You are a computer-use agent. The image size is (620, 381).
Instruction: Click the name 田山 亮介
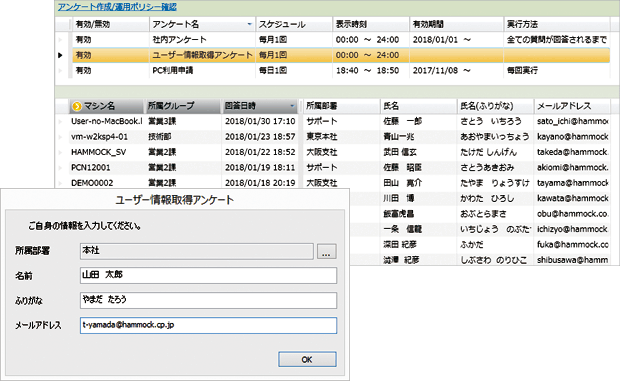403,183
